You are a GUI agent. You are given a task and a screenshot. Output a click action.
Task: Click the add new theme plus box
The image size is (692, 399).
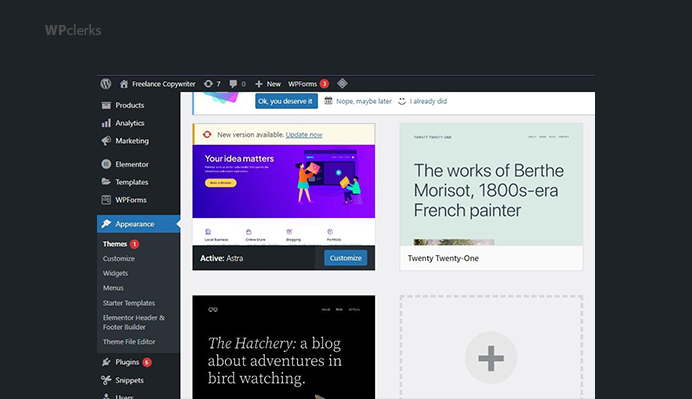pos(491,347)
